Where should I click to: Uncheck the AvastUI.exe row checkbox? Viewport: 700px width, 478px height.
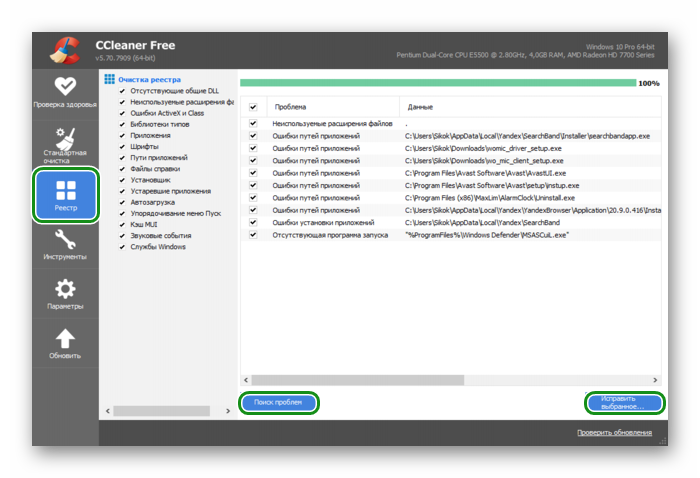(x=253, y=173)
